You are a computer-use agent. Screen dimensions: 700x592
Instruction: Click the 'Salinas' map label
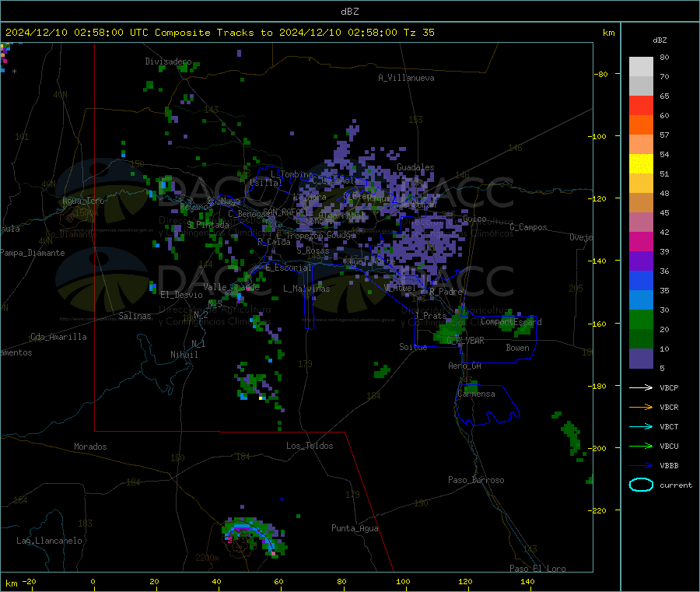pos(135,316)
